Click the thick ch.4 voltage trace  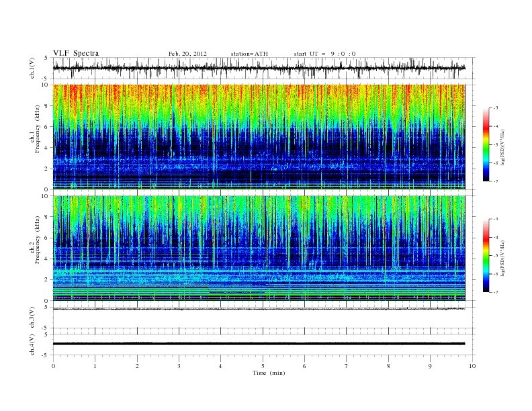pyautogui.click(x=259, y=344)
